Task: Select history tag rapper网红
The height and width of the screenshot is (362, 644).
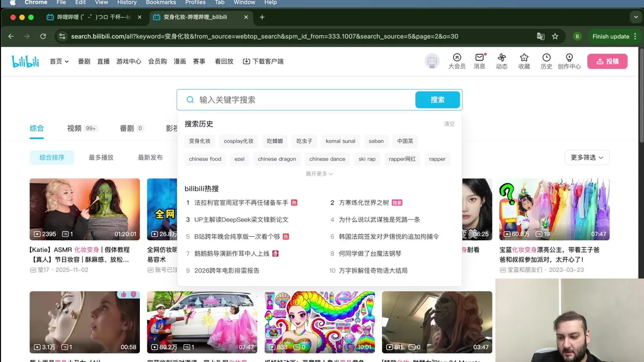Action: click(x=402, y=159)
